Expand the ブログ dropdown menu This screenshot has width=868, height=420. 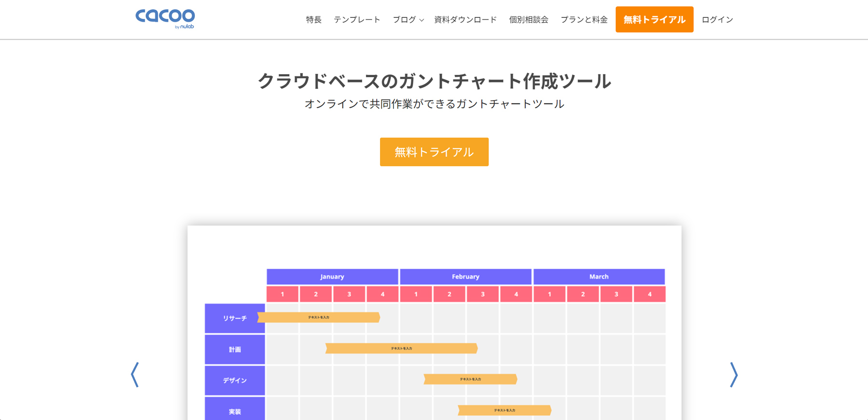(x=408, y=20)
